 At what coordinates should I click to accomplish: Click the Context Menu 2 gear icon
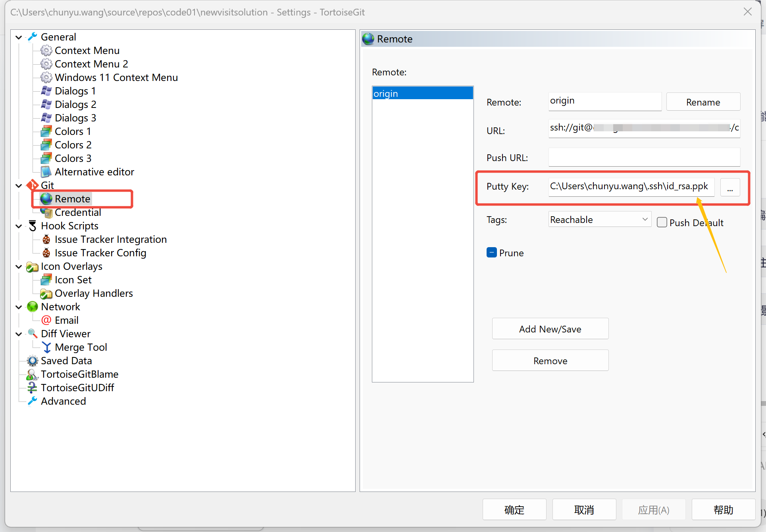pos(46,64)
